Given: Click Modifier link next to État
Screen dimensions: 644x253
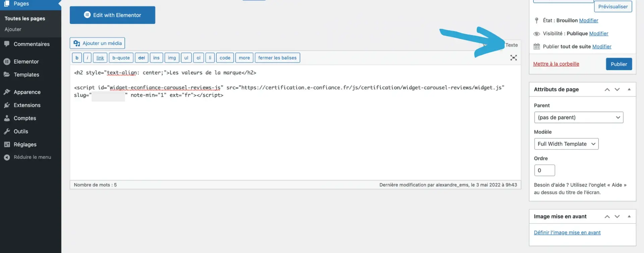Looking at the screenshot, I should point(589,20).
